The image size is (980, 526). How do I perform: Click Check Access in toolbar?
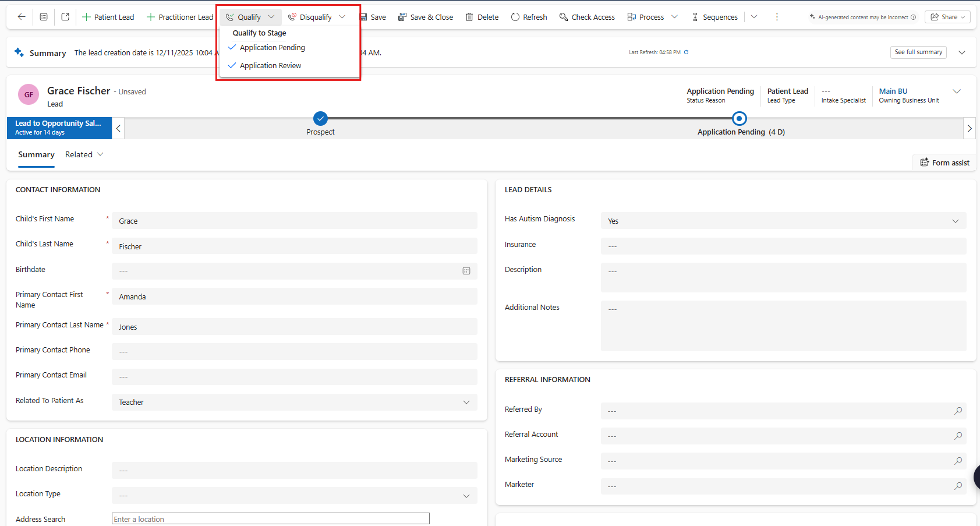[587, 17]
